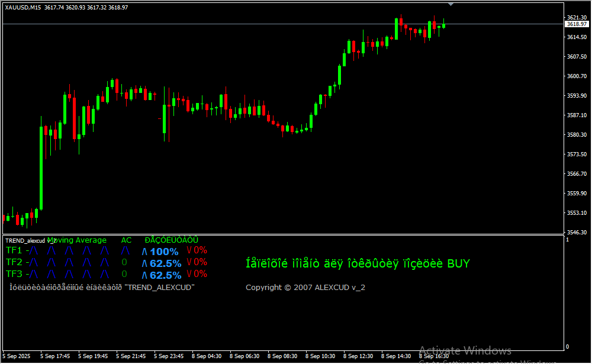592x364 pixels.
Task: Click the TF1 blue up arrow under AC
Action: (125, 250)
